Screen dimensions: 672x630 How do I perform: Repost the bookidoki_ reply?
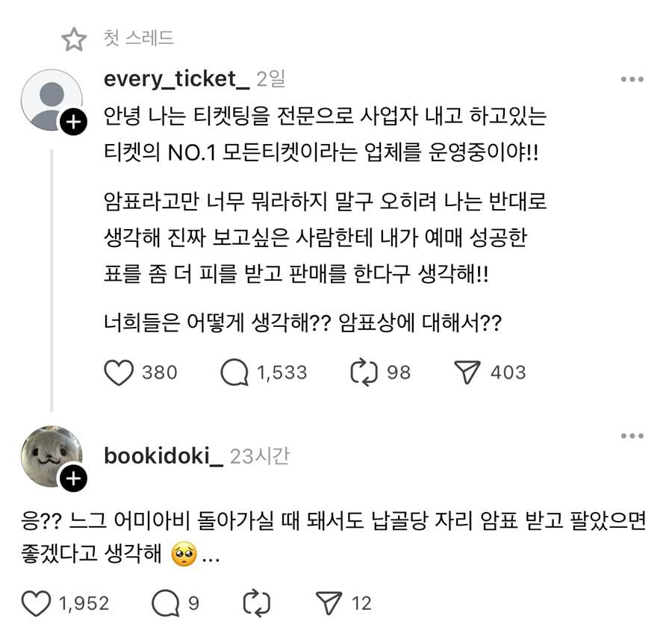coord(257,603)
